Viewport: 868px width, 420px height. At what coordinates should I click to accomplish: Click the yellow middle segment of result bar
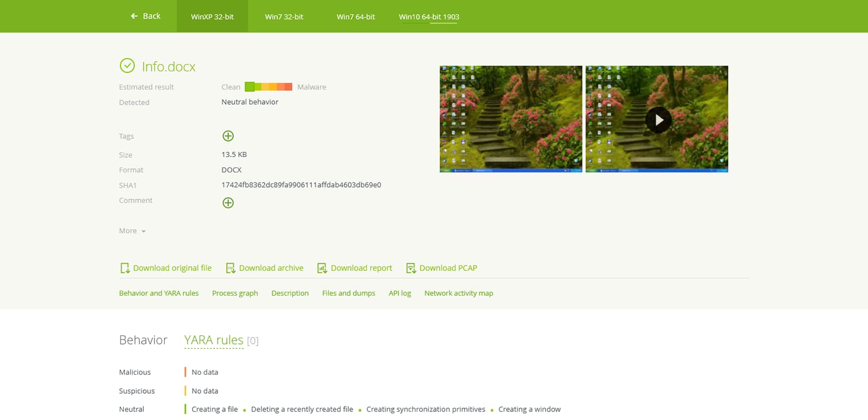[x=265, y=87]
